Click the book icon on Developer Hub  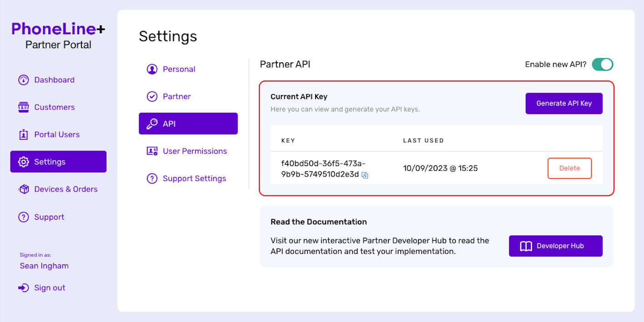526,246
